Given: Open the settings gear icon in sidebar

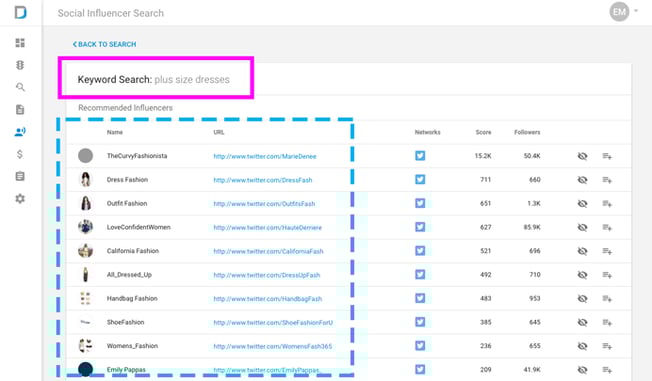Looking at the screenshot, I should pyautogui.click(x=20, y=199).
